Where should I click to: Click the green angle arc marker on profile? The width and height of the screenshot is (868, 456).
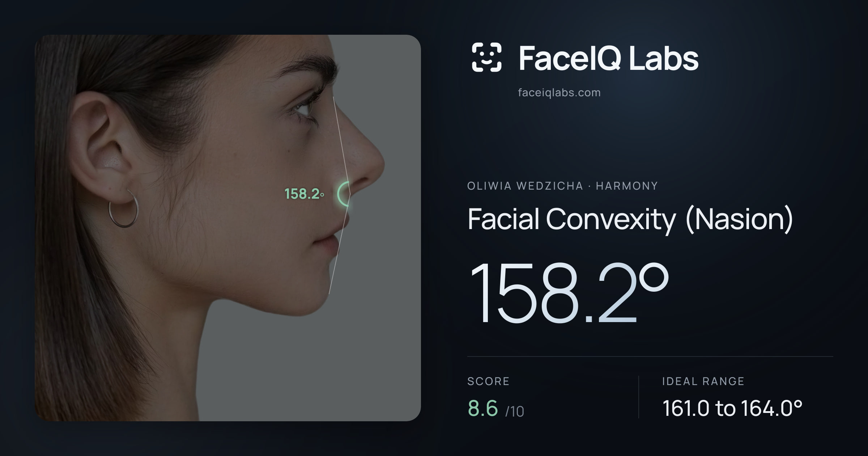(343, 194)
